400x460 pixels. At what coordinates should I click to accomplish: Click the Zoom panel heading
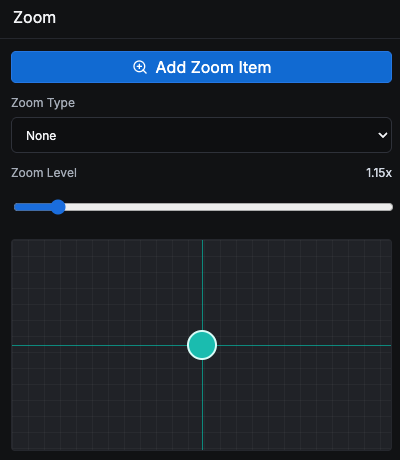tap(34, 17)
